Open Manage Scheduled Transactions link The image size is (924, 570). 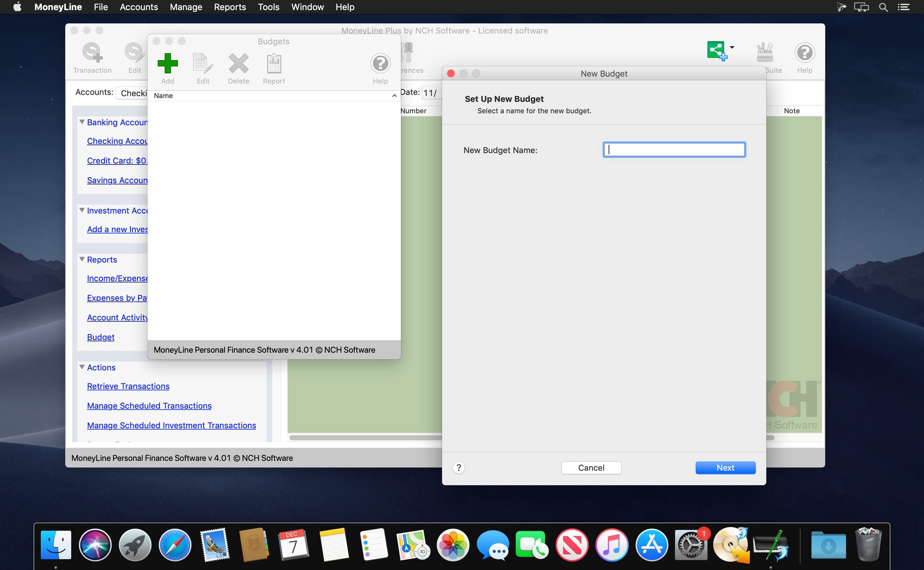(149, 406)
